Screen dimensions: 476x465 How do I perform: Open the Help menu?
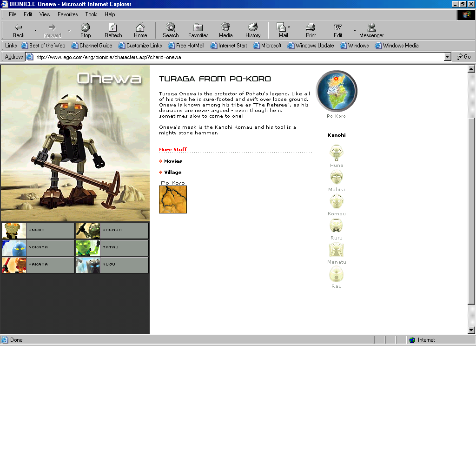[x=110, y=14]
